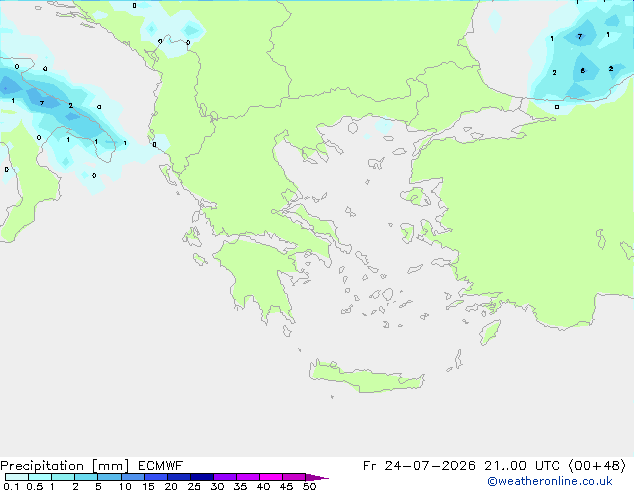Click the Peloponnese peninsula on the map
Viewport: 634px width, 490px height.
(259, 279)
